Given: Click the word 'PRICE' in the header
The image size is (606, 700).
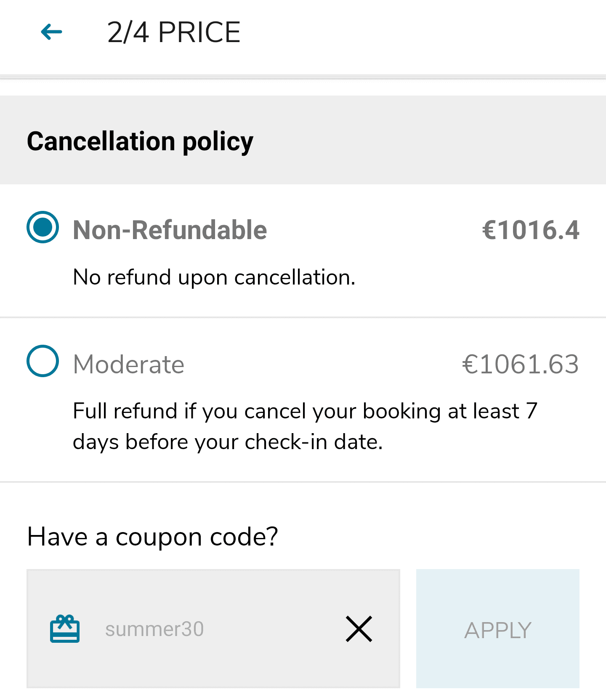Looking at the screenshot, I should coord(199,32).
